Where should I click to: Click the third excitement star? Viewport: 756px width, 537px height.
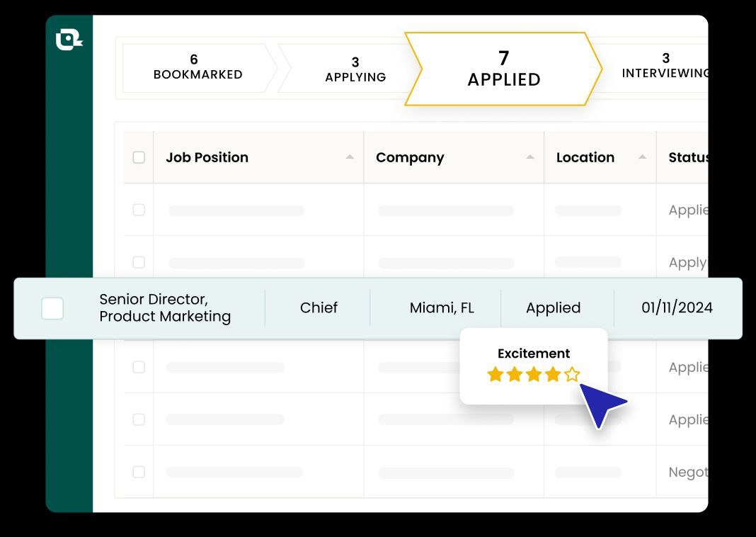pyautogui.click(x=534, y=374)
